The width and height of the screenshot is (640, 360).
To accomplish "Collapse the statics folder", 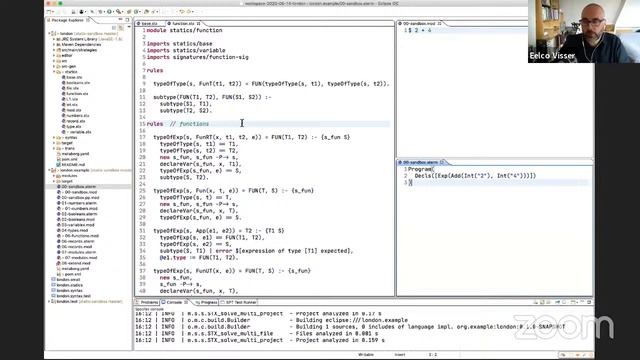I will point(54,72).
